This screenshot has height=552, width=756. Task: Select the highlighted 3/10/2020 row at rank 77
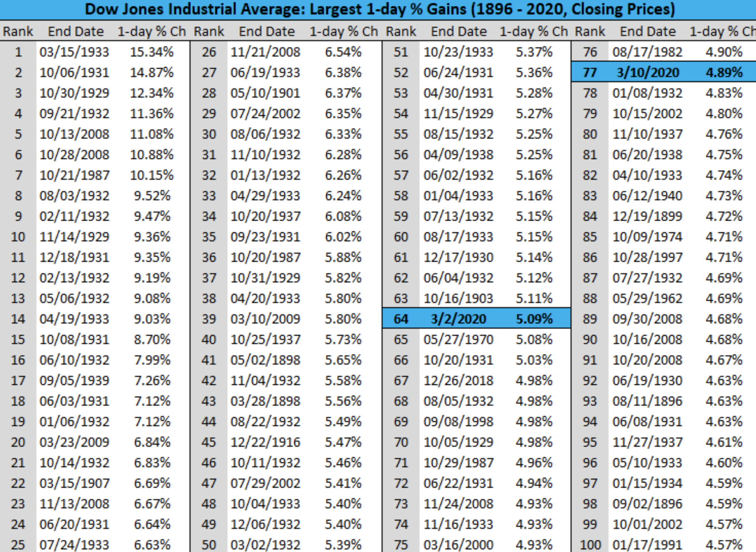coord(663,72)
